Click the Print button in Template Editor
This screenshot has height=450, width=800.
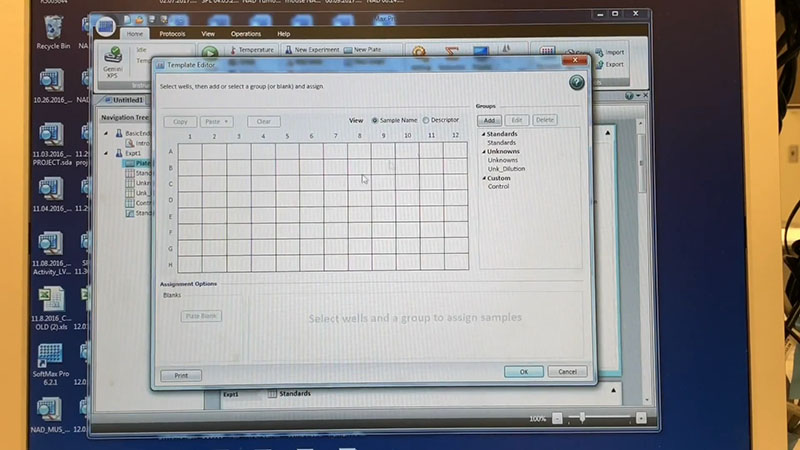(181, 376)
